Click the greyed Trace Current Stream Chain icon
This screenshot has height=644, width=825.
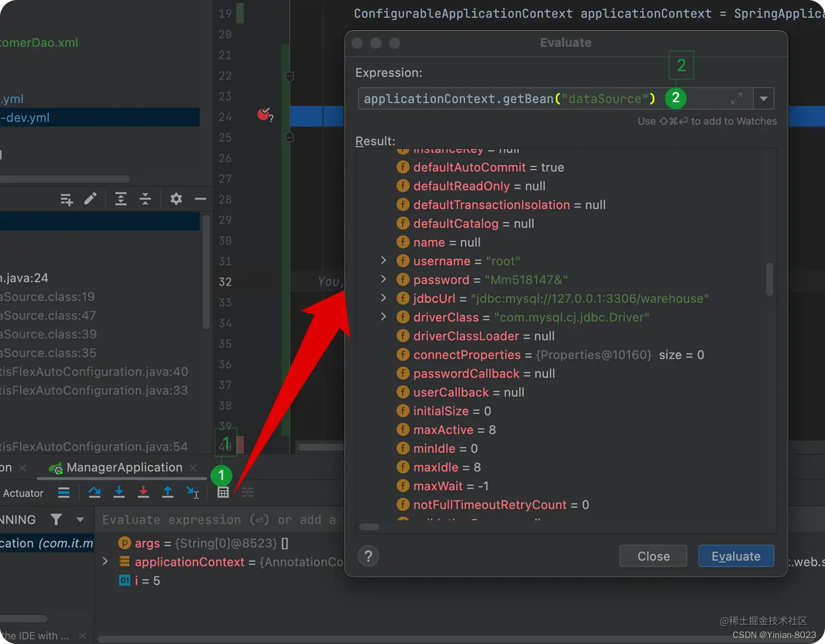click(x=248, y=492)
